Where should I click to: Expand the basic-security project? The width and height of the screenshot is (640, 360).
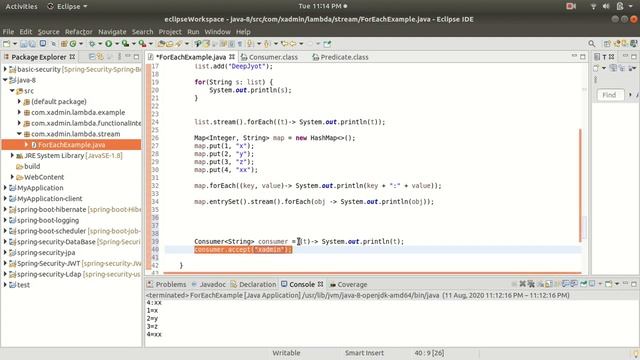(5, 69)
